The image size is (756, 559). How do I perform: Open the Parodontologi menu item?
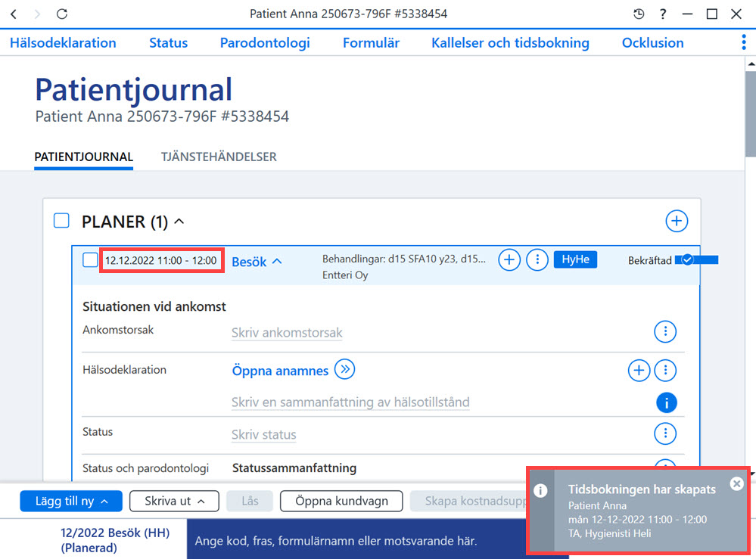pos(265,43)
